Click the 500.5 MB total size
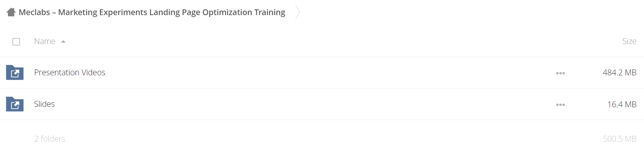This screenshot has height=159, width=644. pyautogui.click(x=620, y=139)
